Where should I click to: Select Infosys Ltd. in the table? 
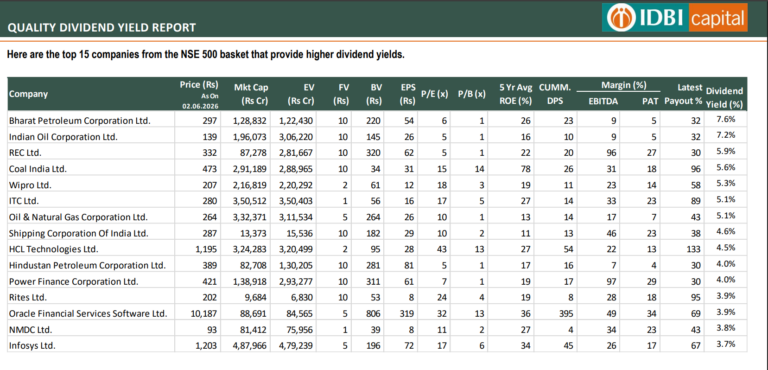coord(32,345)
